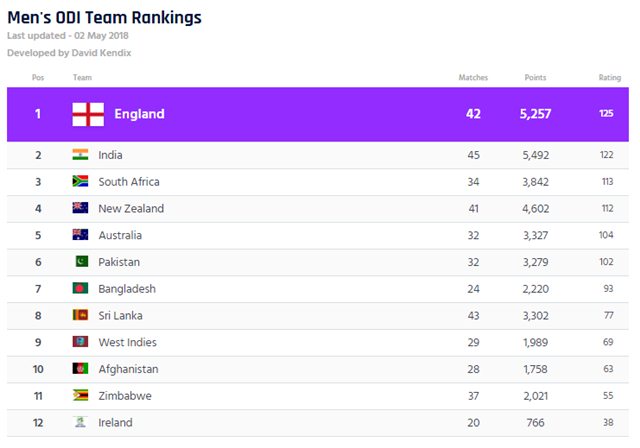Click the Team column header

pyautogui.click(x=82, y=78)
